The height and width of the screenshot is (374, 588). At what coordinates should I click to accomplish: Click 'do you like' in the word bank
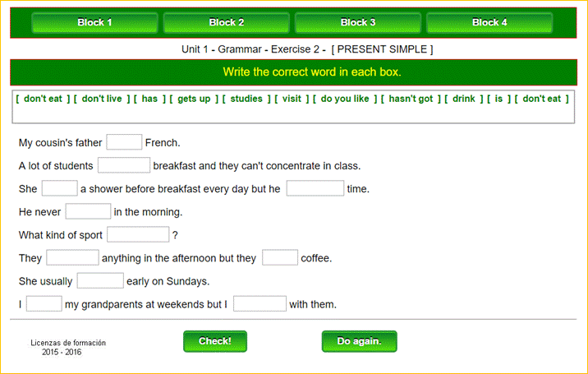click(345, 99)
